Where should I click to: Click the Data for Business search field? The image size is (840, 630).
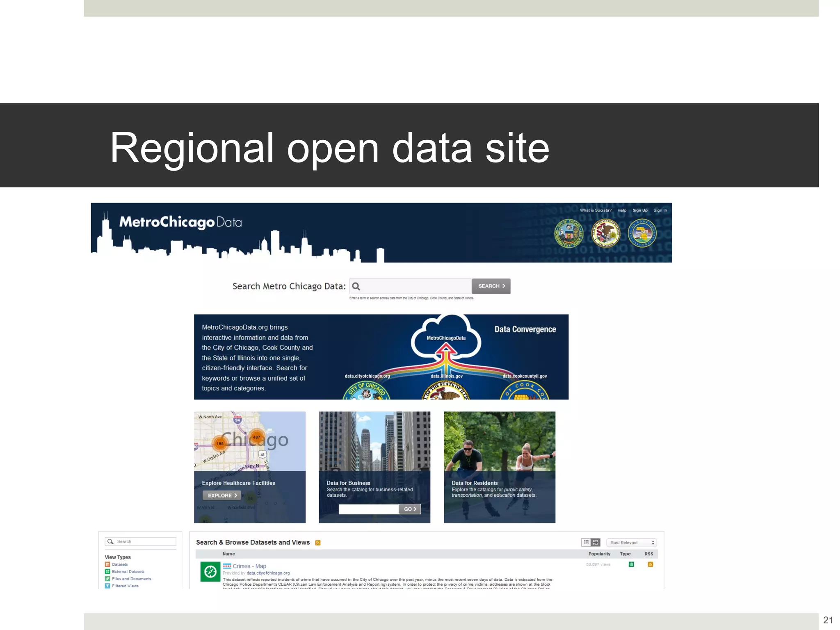pyautogui.click(x=369, y=509)
